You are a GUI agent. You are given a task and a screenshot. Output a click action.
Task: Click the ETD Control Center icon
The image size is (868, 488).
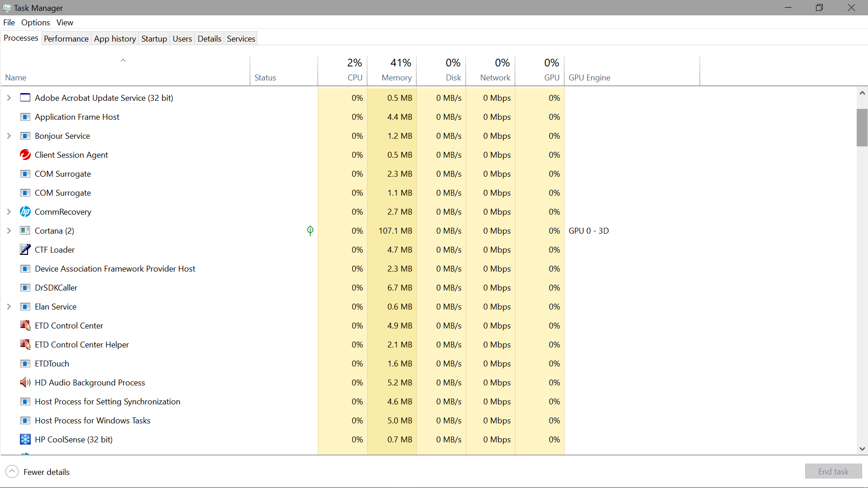pos(25,325)
